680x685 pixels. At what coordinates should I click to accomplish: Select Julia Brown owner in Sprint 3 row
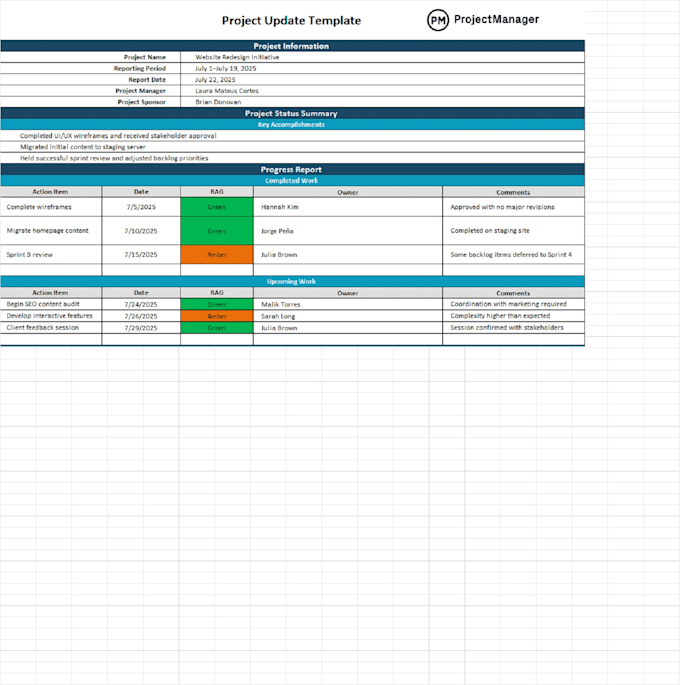click(x=348, y=254)
